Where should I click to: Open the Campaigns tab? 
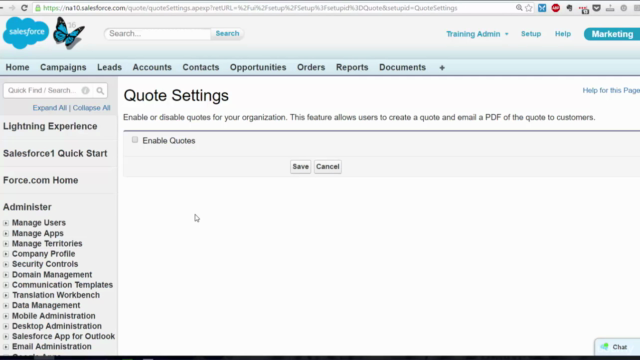(63, 67)
